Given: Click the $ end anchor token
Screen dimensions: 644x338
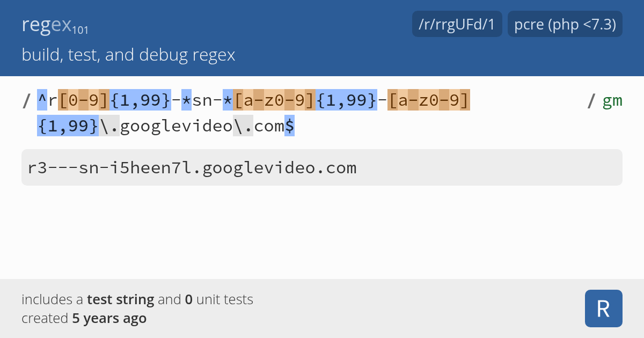Looking at the screenshot, I should point(289,126).
